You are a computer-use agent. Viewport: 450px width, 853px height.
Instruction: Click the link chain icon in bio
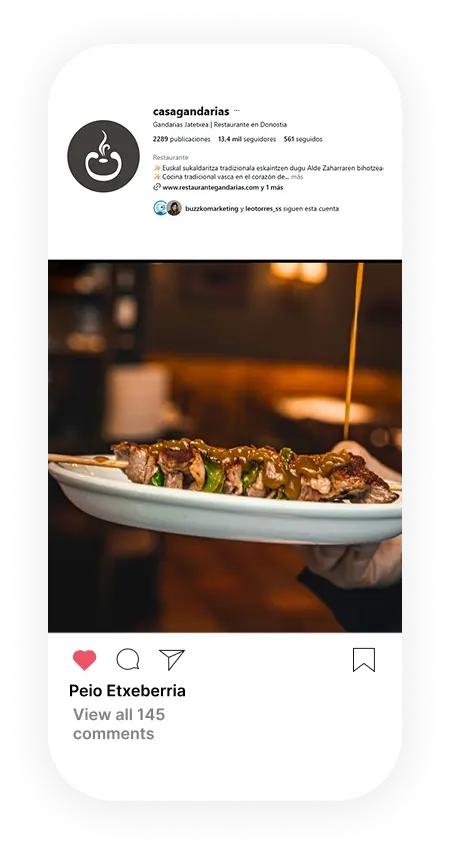click(x=157, y=187)
